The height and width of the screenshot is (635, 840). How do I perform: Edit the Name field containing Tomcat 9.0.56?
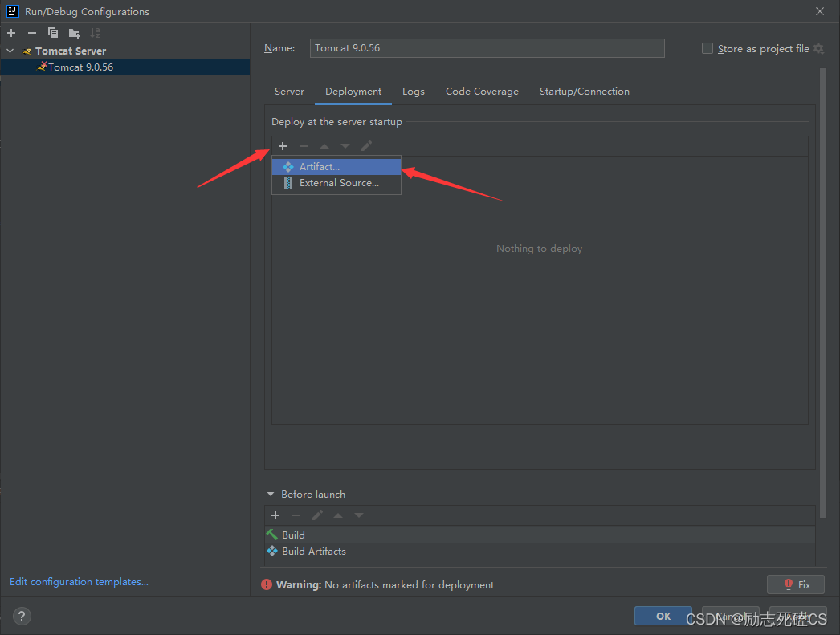tap(487, 48)
